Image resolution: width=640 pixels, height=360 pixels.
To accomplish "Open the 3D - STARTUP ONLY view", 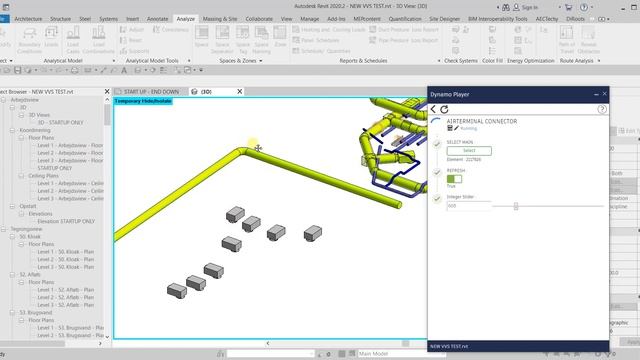I will pos(60,122).
